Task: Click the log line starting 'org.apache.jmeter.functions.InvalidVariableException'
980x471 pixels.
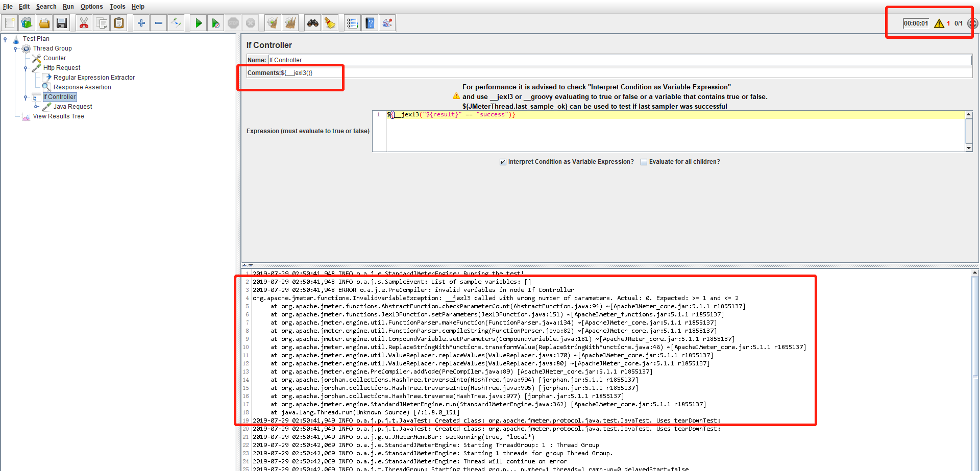Action: coord(496,298)
